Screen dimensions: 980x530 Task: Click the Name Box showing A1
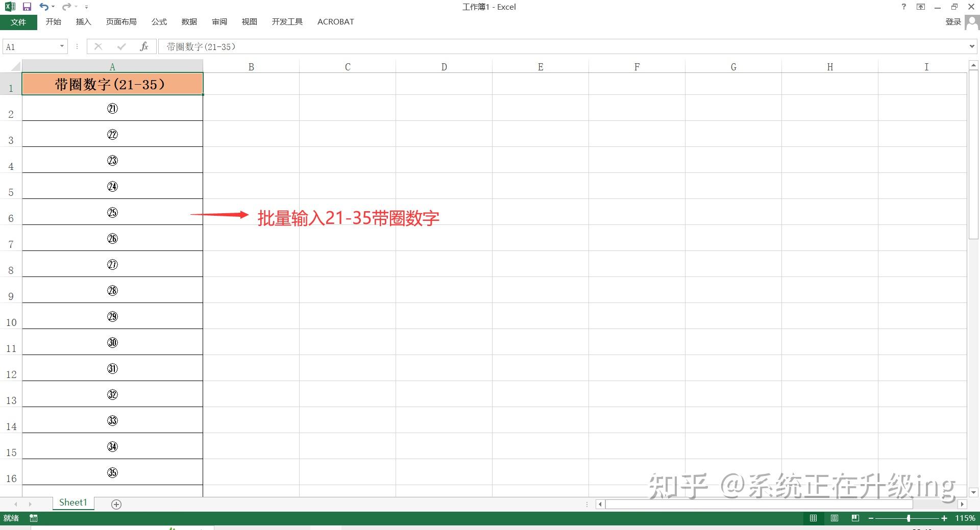click(30, 47)
